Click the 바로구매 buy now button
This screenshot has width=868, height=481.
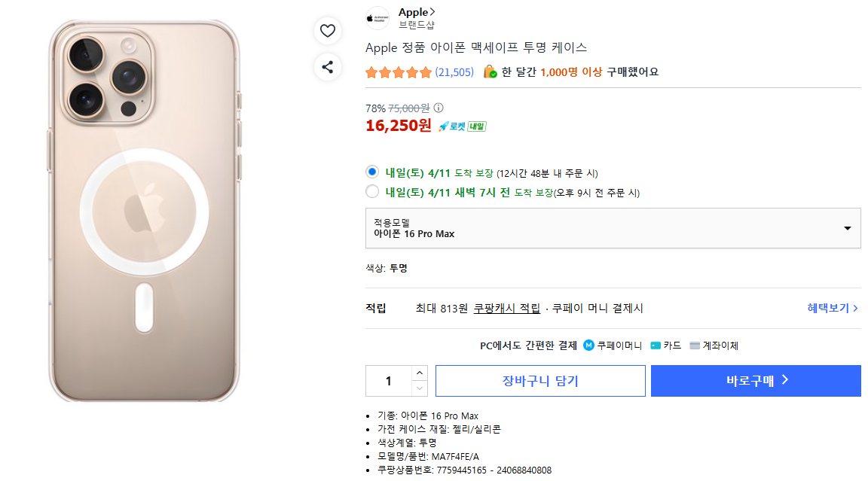(756, 381)
